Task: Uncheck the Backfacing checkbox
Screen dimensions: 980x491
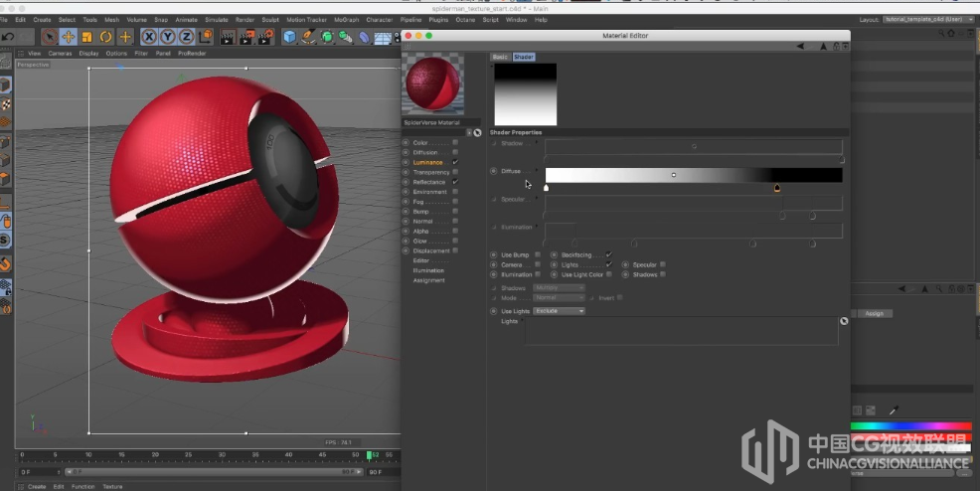Action: tap(608, 254)
